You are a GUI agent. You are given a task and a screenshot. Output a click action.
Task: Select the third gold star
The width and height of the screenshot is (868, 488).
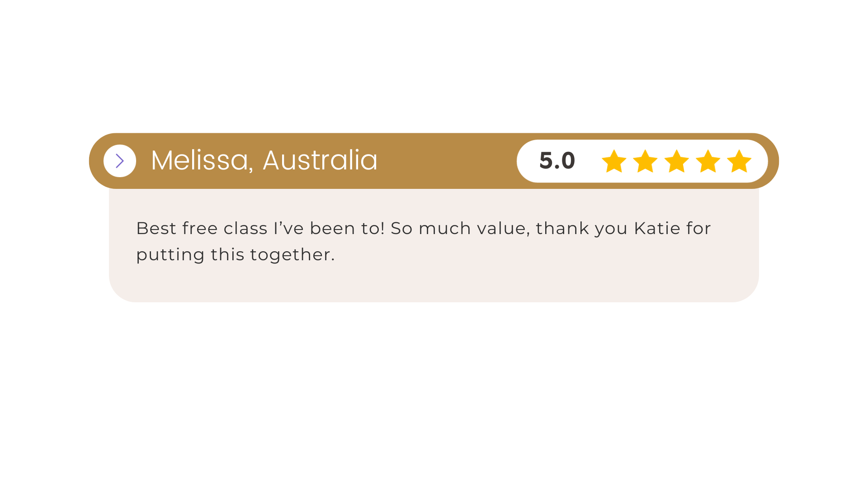[676, 161]
